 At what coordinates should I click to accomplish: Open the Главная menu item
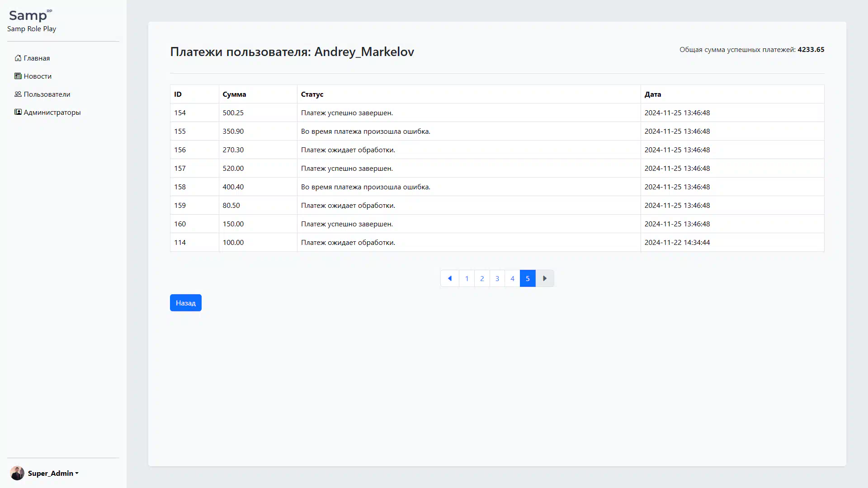pyautogui.click(x=37, y=58)
